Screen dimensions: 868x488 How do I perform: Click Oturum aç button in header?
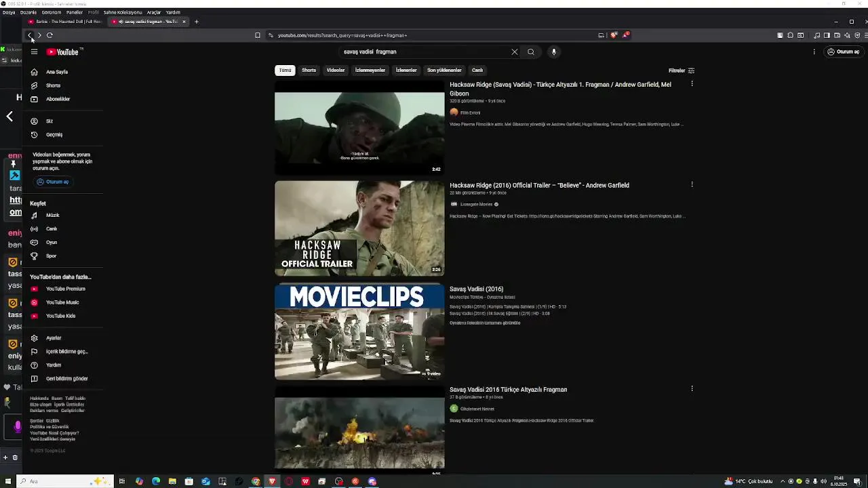(x=843, y=52)
